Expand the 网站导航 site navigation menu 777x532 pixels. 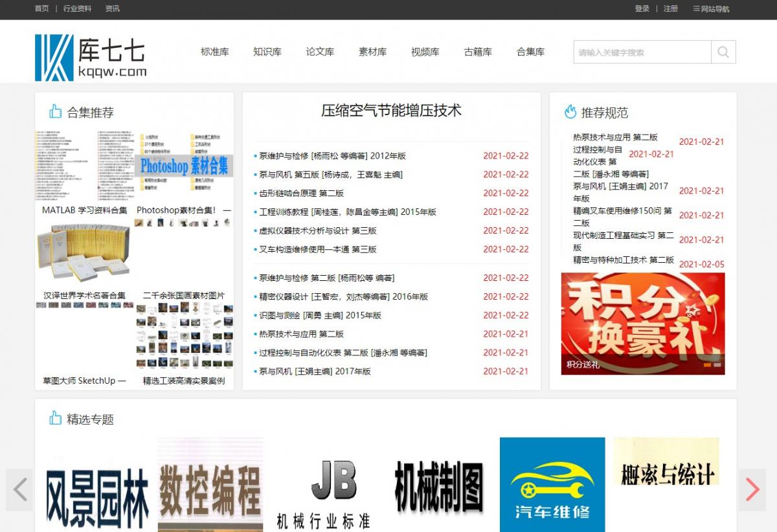pos(711,9)
